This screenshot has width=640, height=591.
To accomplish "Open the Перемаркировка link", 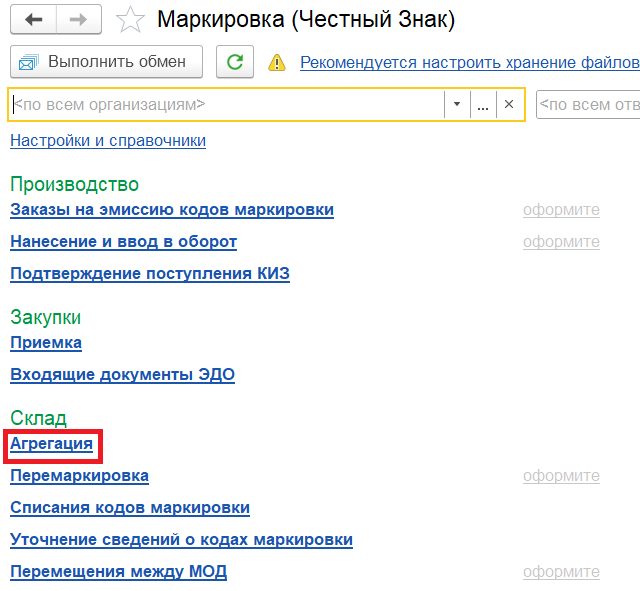I will coord(80,476).
